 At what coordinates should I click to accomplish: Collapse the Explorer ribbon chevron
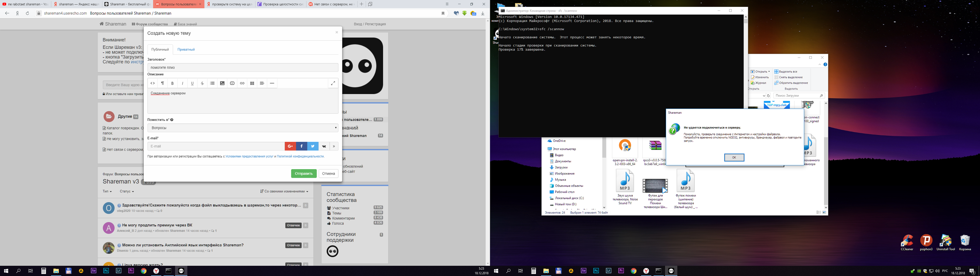click(x=820, y=65)
